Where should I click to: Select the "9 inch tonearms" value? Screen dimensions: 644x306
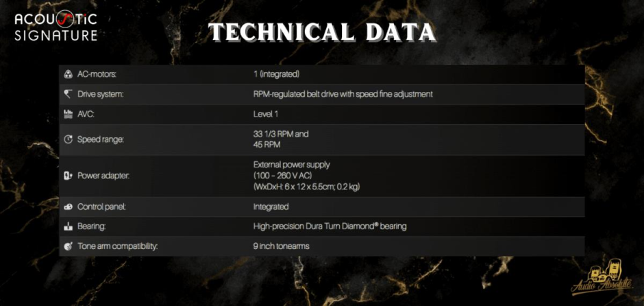pos(281,246)
